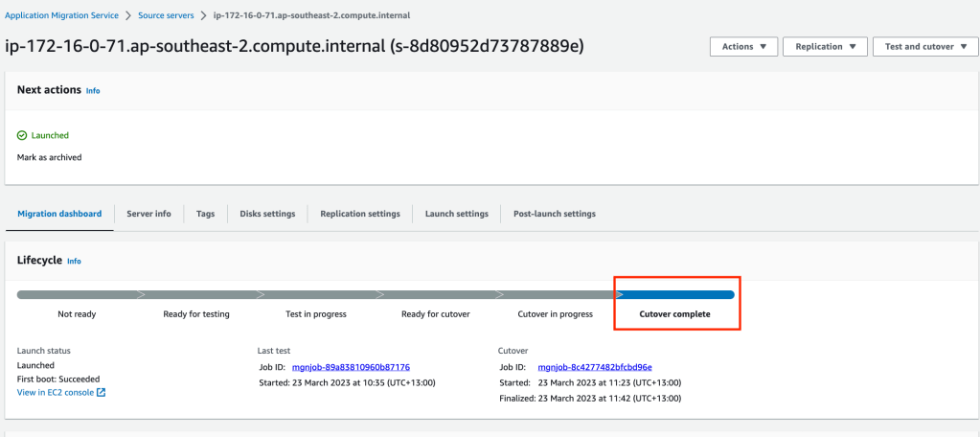Screen dimensions: 980x437
Task: Open the Post-launch settings tab
Action: (554, 214)
